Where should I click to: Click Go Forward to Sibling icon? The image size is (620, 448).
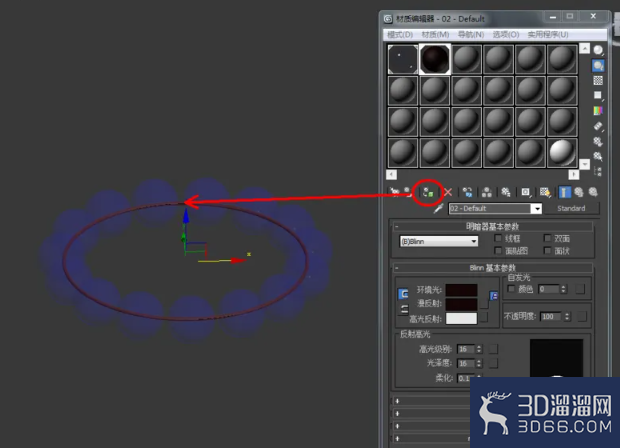click(x=593, y=192)
